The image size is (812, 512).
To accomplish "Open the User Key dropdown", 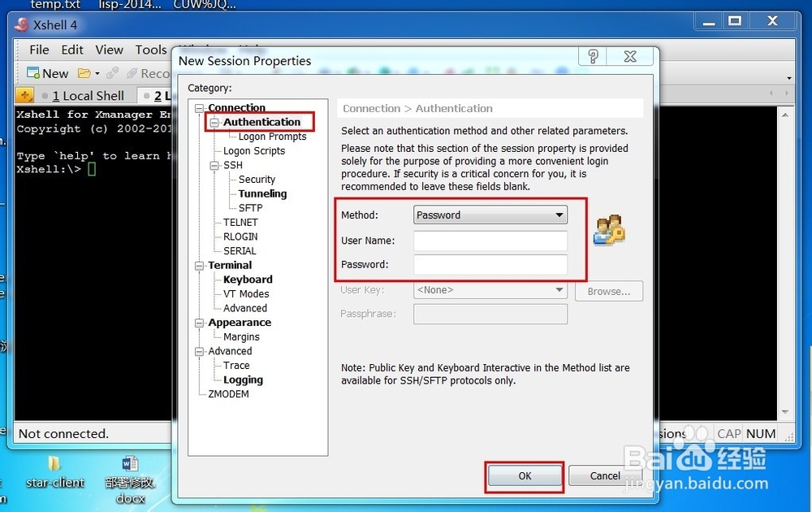I will point(490,290).
